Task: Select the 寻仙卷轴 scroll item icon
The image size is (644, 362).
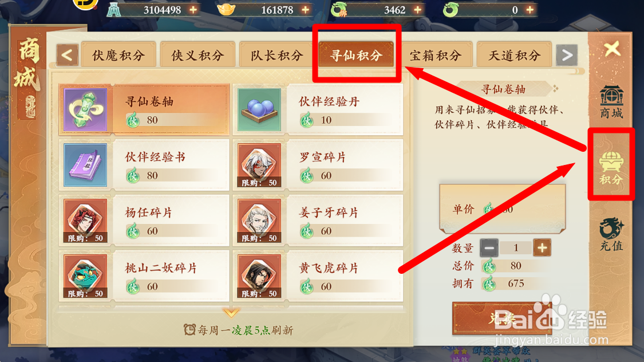Action: coord(85,109)
